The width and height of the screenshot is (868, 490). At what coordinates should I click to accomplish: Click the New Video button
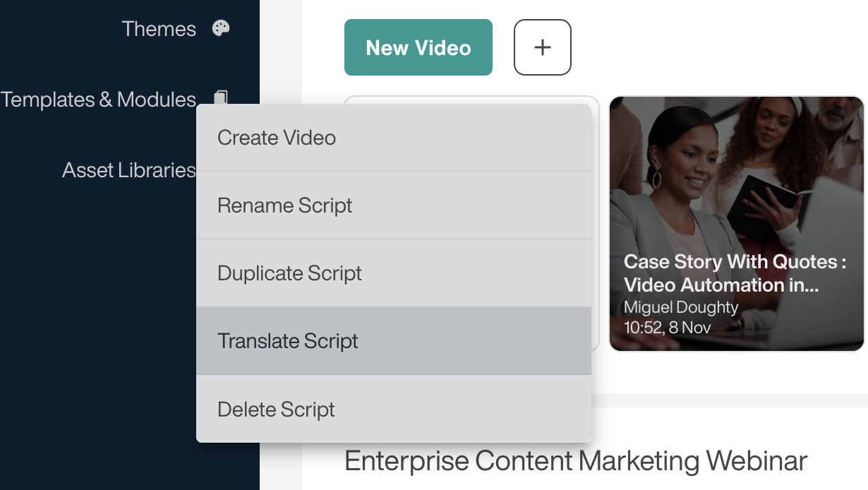418,47
